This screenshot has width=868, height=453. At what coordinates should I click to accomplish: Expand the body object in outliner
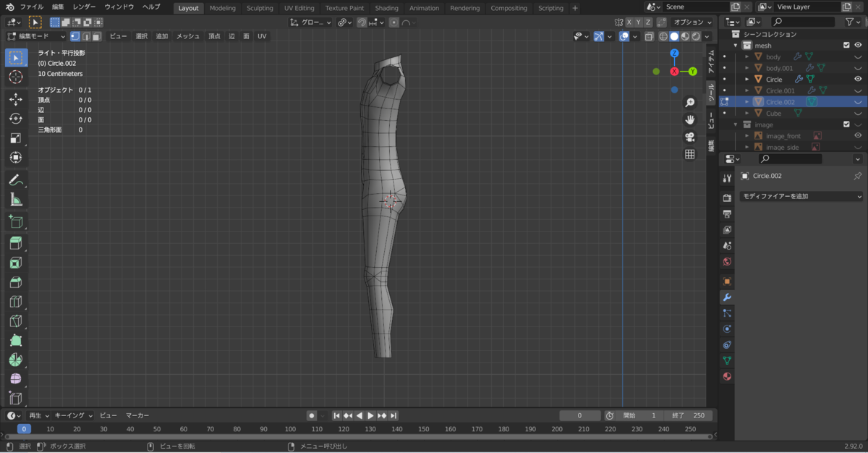(747, 56)
